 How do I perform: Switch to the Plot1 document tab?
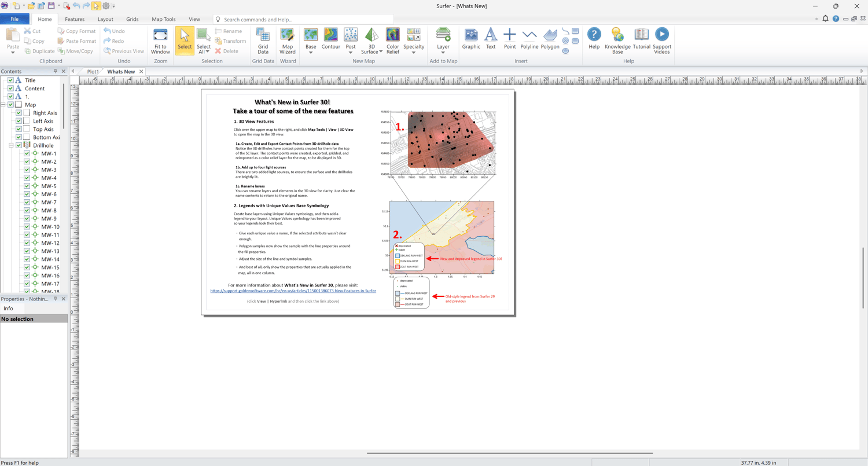93,72
